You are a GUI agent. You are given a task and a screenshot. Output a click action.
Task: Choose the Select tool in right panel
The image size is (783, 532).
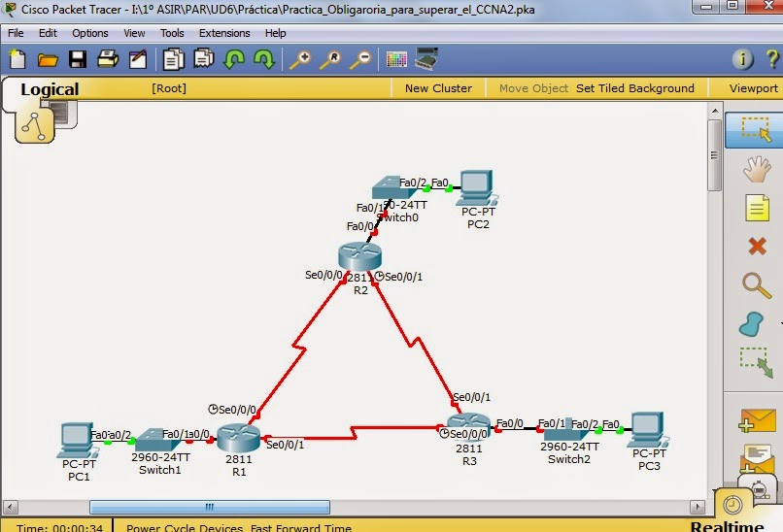[x=756, y=130]
